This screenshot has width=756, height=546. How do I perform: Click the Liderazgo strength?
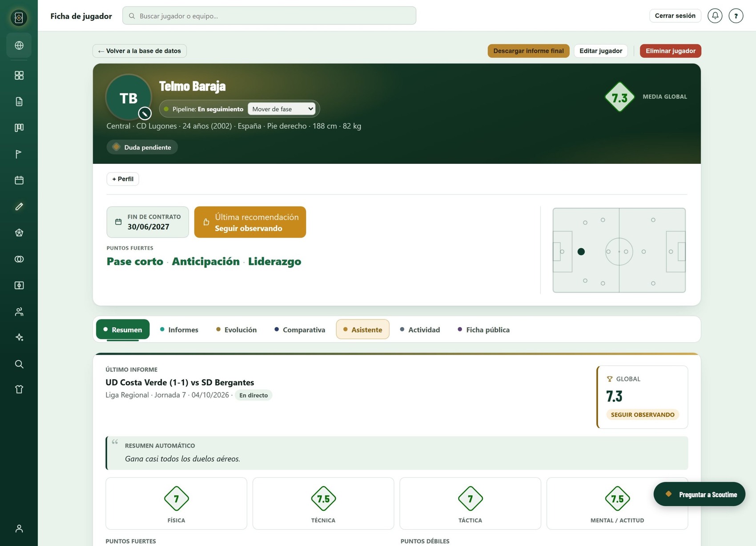point(274,262)
